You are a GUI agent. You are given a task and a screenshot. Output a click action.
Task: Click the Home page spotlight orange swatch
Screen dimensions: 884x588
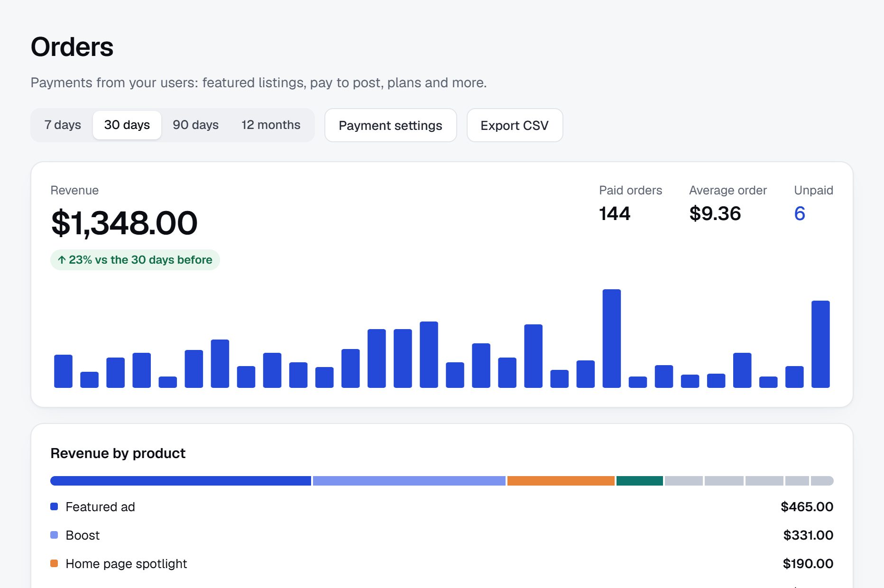click(x=54, y=563)
